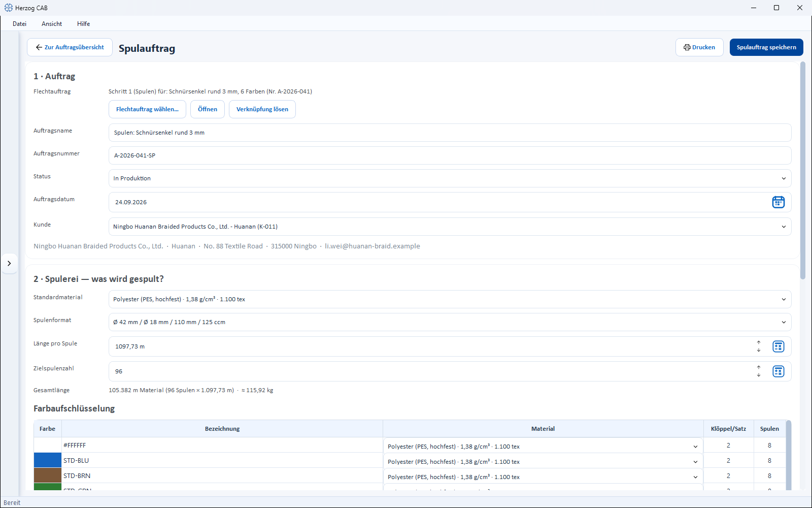Open calculator icon for Länge pro Spule
The image size is (812, 508).
(x=778, y=346)
